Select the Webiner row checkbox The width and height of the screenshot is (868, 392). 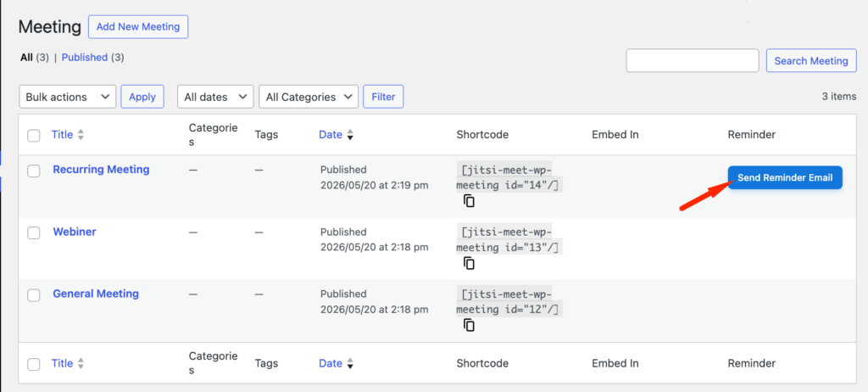click(34, 232)
